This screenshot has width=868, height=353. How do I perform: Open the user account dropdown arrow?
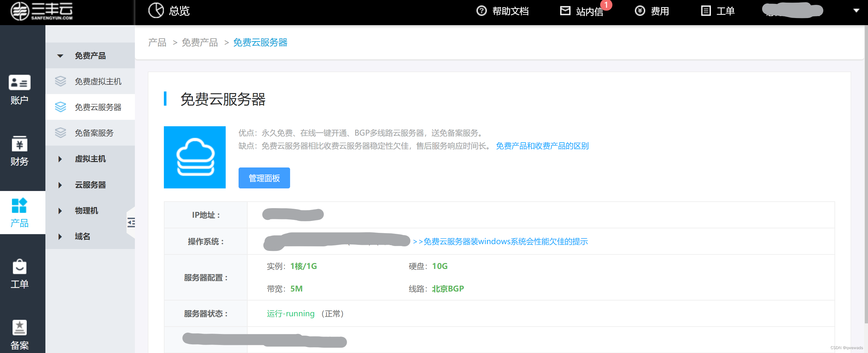856,11
